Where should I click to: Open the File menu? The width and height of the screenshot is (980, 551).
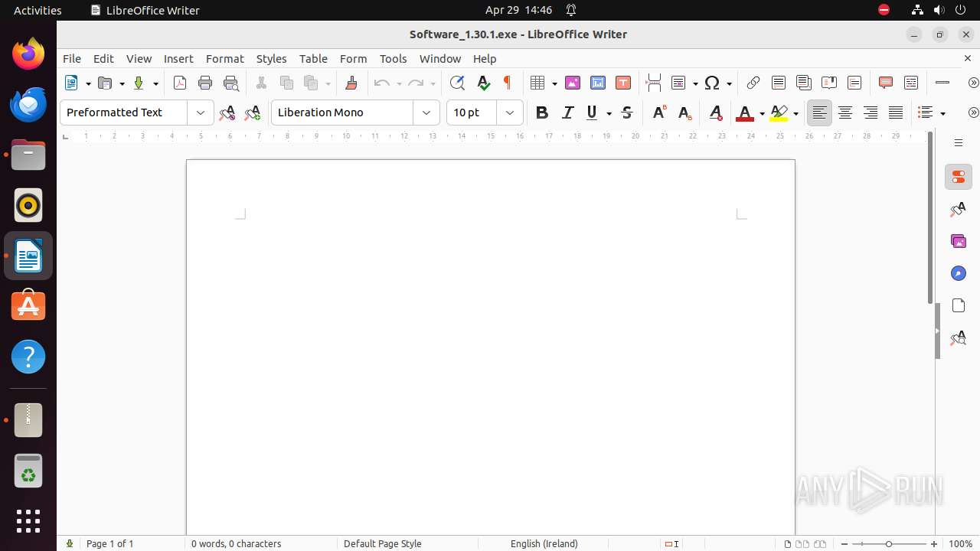tap(72, 58)
